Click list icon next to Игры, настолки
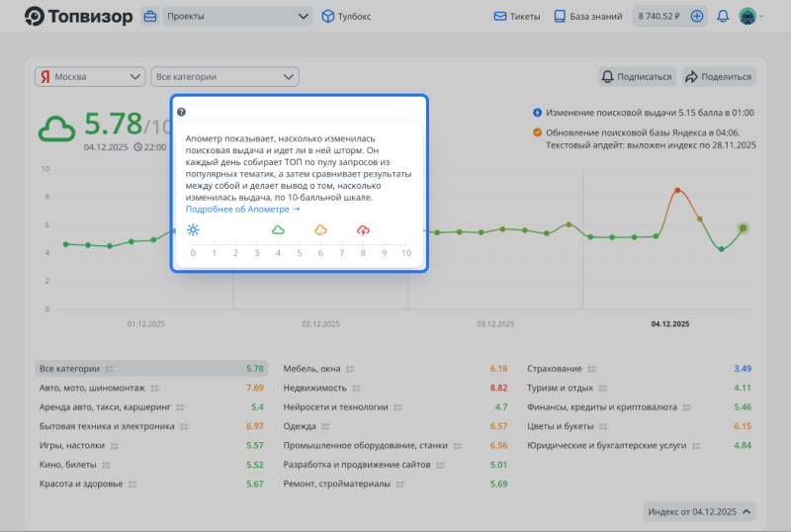The image size is (791, 532). pyautogui.click(x=115, y=446)
